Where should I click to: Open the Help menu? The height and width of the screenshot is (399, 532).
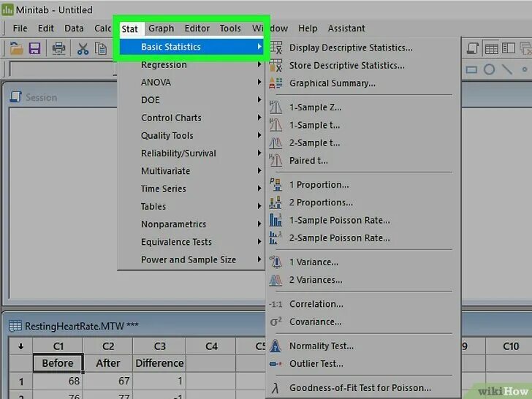308,28
